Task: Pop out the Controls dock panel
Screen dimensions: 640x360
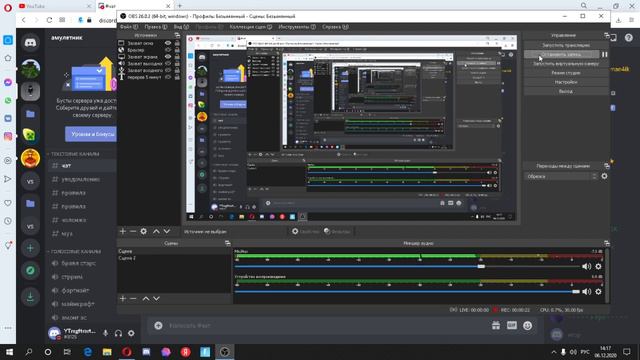Action: click(607, 36)
